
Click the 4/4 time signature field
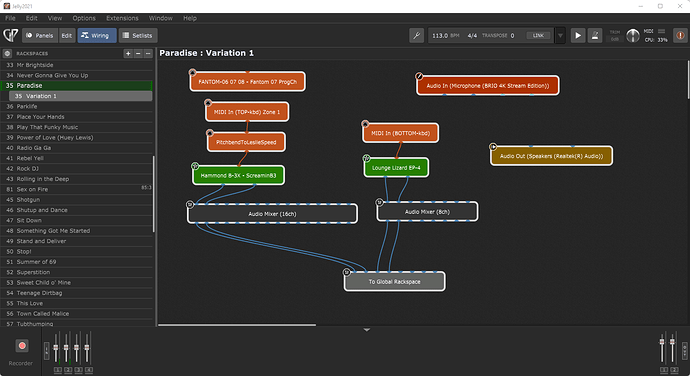tap(472, 35)
